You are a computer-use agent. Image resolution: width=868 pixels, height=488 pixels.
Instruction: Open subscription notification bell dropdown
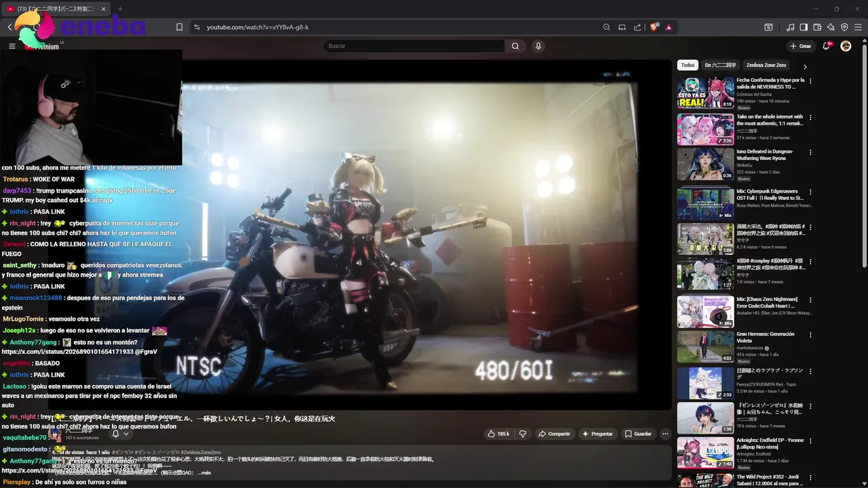point(120,434)
